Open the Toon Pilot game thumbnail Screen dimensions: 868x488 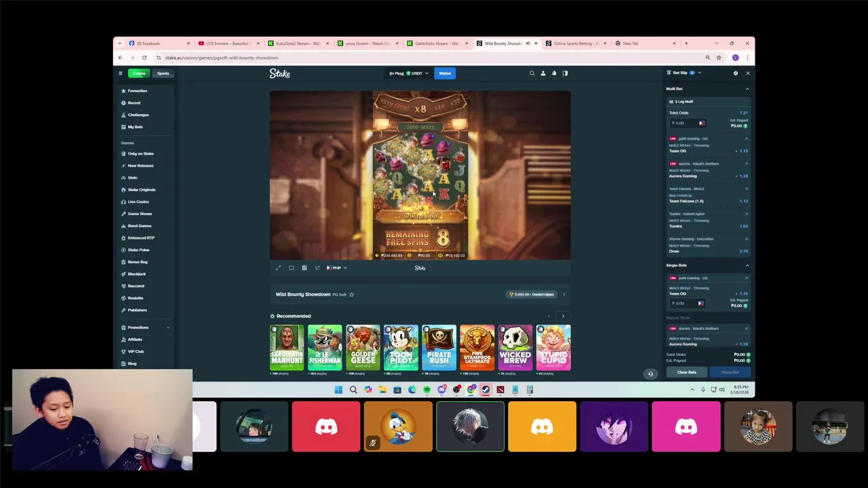[x=401, y=348]
